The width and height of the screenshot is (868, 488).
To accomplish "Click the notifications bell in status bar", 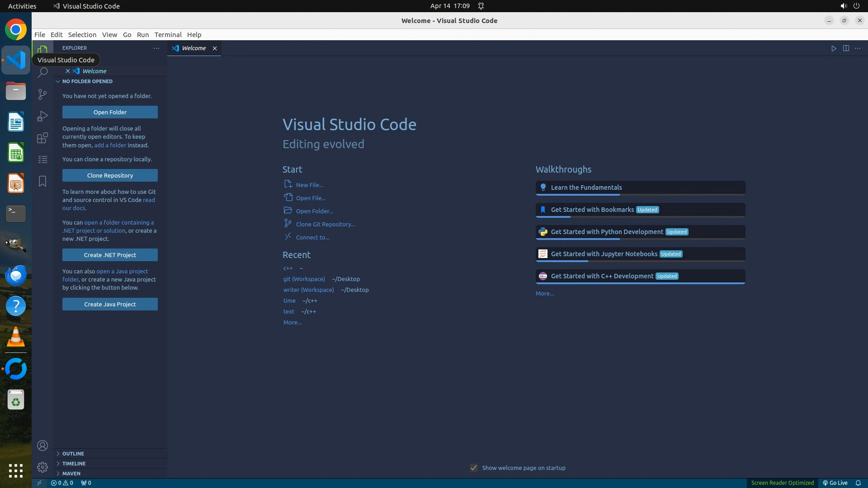I will coord(858,483).
